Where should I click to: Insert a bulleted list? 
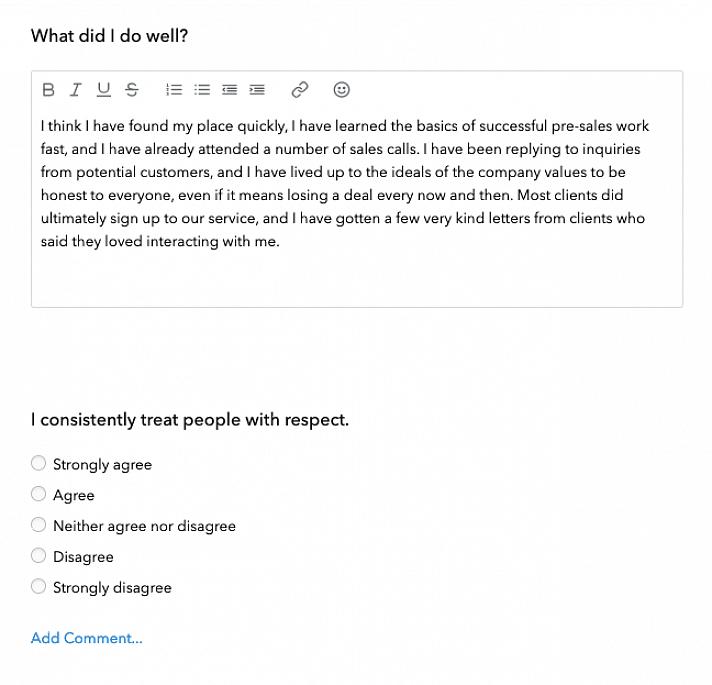click(202, 90)
